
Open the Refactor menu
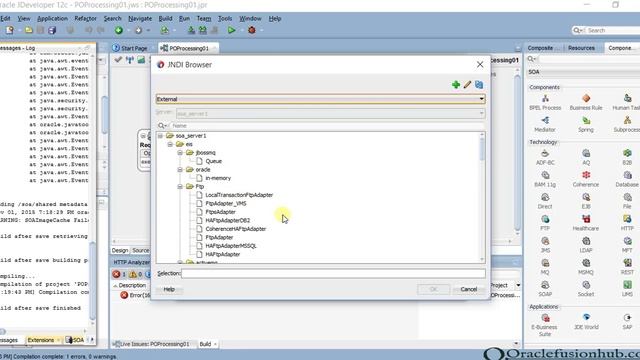pyautogui.click(x=85, y=18)
